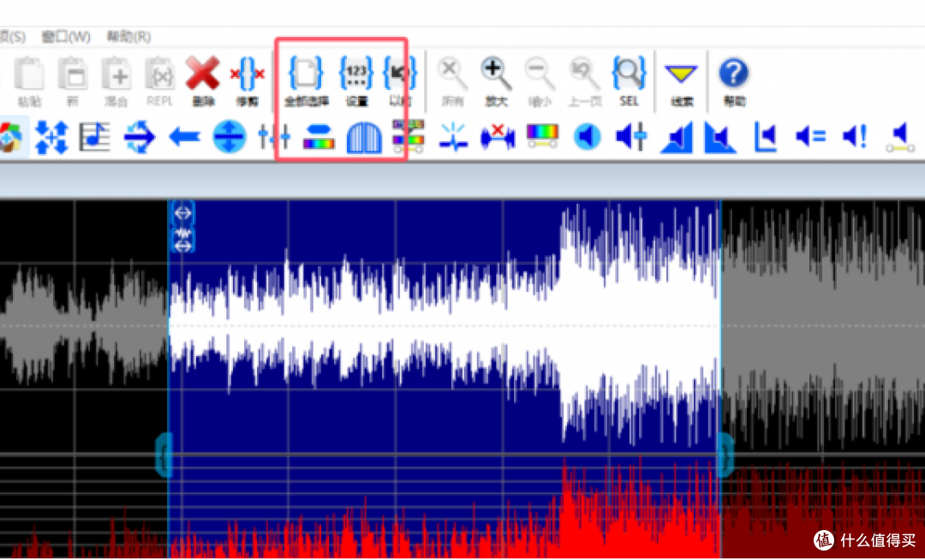Screen dimensions: 925x560
Task: Open the 窗口(W) menu
Action: coord(65,37)
